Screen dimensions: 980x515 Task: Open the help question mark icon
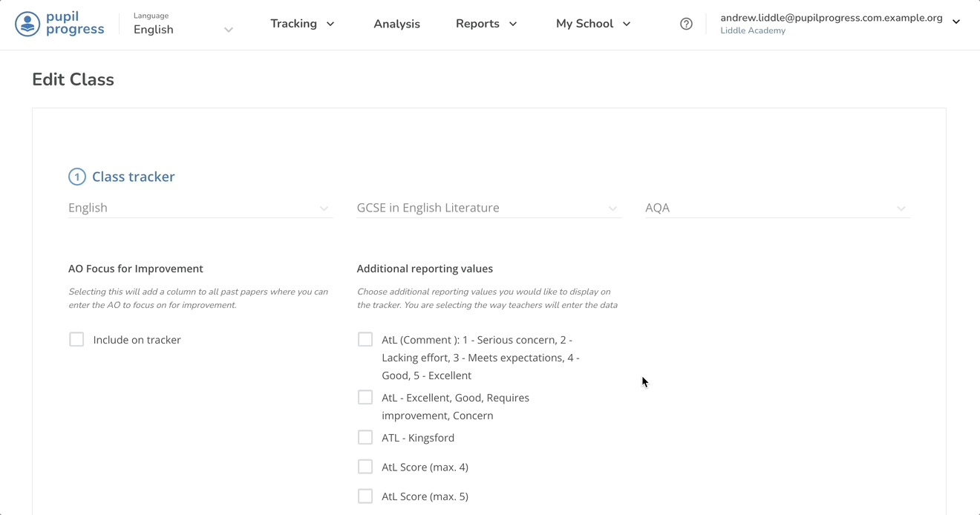pyautogui.click(x=686, y=24)
